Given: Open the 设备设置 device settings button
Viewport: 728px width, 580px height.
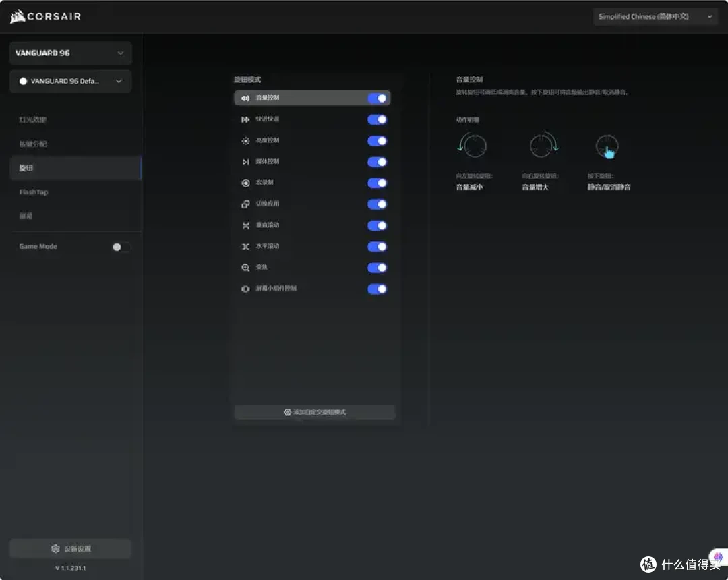Looking at the screenshot, I should [x=71, y=548].
